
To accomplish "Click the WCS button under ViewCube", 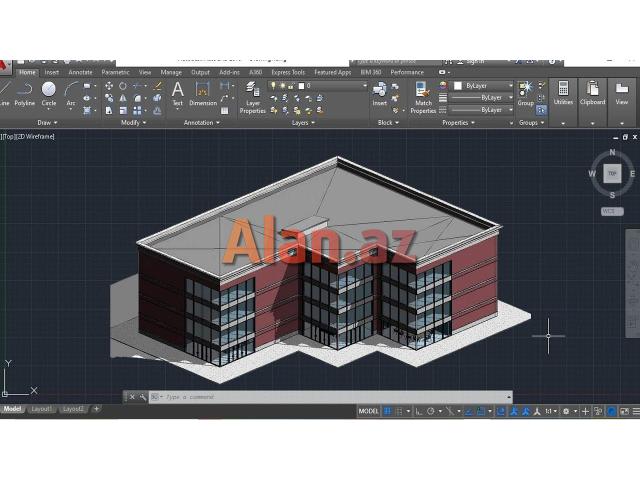I will click(612, 211).
